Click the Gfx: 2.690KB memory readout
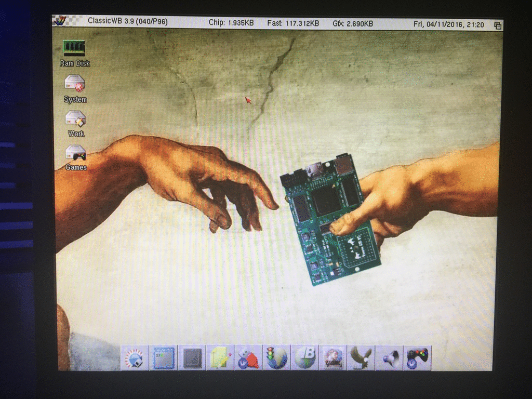 (353, 24)
